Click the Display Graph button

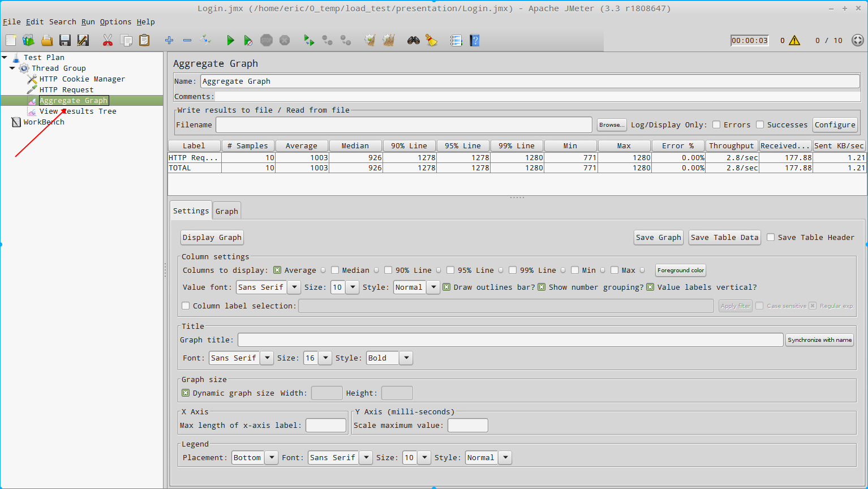pos(212,237)
